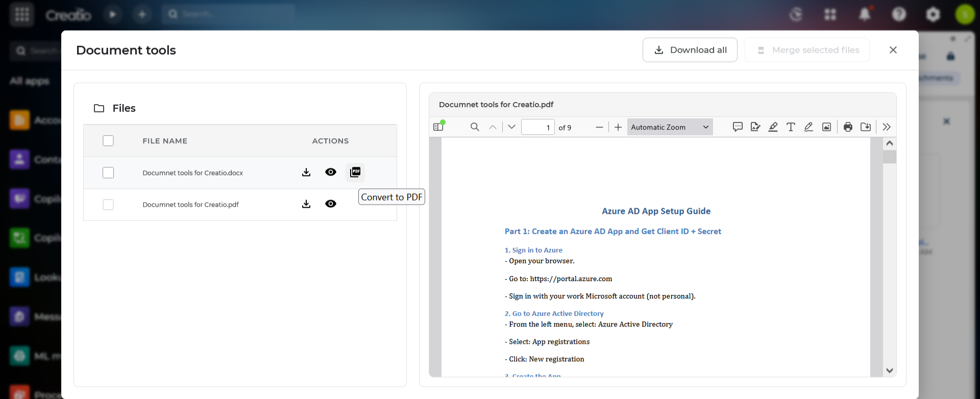Viewport: 980px width, 399px height.
Task: Select the highlight tool in PDF toolbar
Action: (x=773, y=127)
